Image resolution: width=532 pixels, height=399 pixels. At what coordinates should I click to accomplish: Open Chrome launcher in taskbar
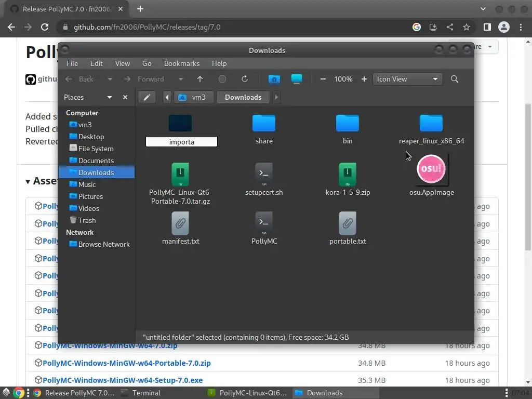pyautogui.click(x=19, y=393)
